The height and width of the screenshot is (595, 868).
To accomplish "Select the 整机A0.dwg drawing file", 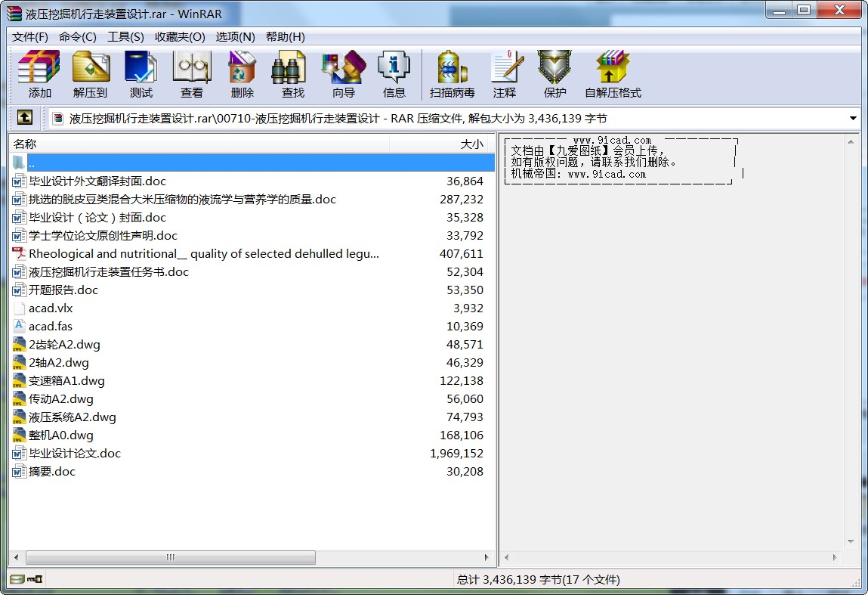I will click(60, 435).
